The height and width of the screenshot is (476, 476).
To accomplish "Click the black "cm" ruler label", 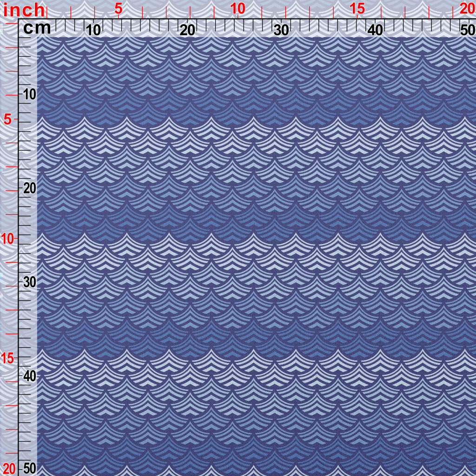I will pos(37,28).
